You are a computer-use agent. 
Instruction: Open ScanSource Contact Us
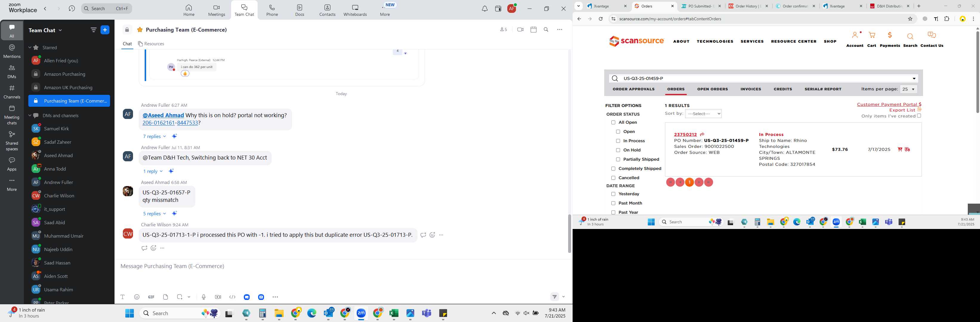pyautogui.click(x=932, y=40)
